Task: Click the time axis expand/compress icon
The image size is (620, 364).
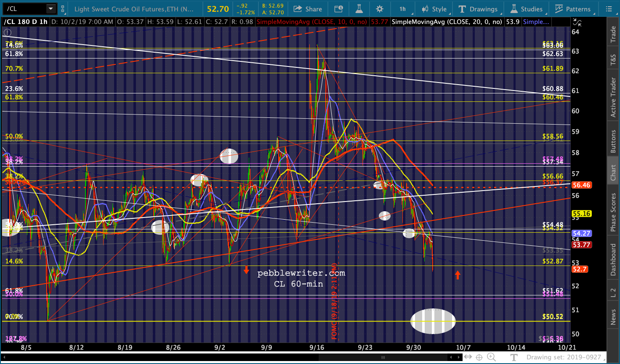Action: point(468,357)
